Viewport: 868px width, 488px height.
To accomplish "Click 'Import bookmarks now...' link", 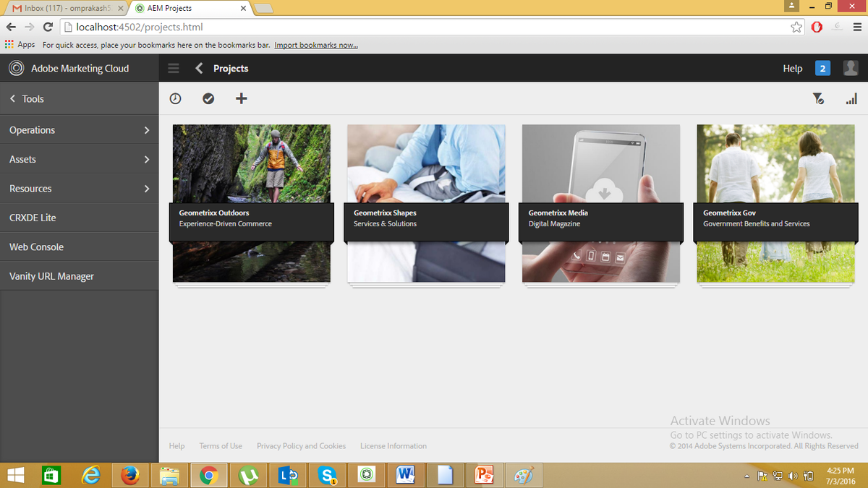I will [x=316, y=45].
